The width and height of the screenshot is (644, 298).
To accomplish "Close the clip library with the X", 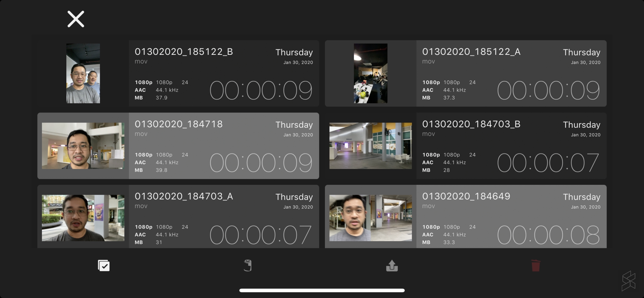I will 76,19.
